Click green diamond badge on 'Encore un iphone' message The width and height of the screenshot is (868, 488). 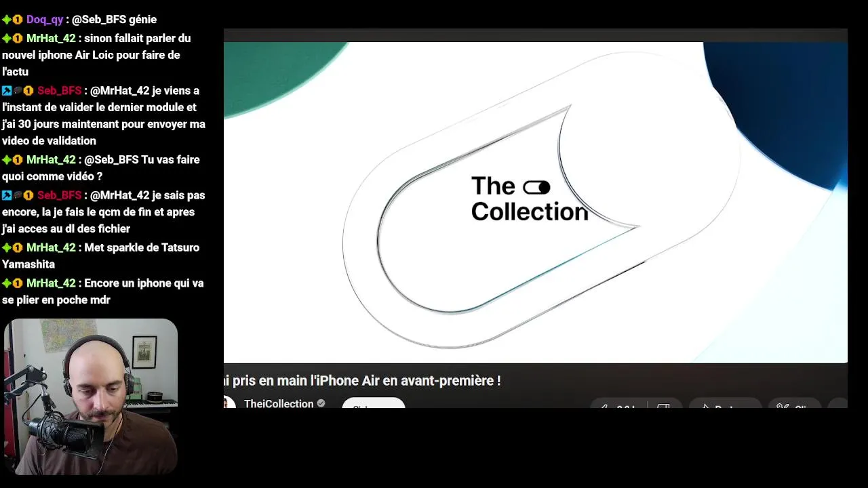tap(7, 283)
